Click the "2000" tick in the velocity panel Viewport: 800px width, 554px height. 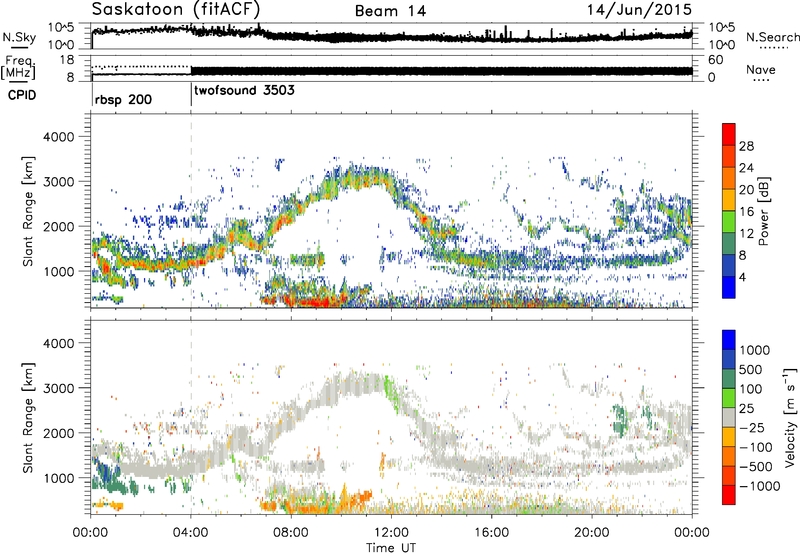tap(58, 433)
